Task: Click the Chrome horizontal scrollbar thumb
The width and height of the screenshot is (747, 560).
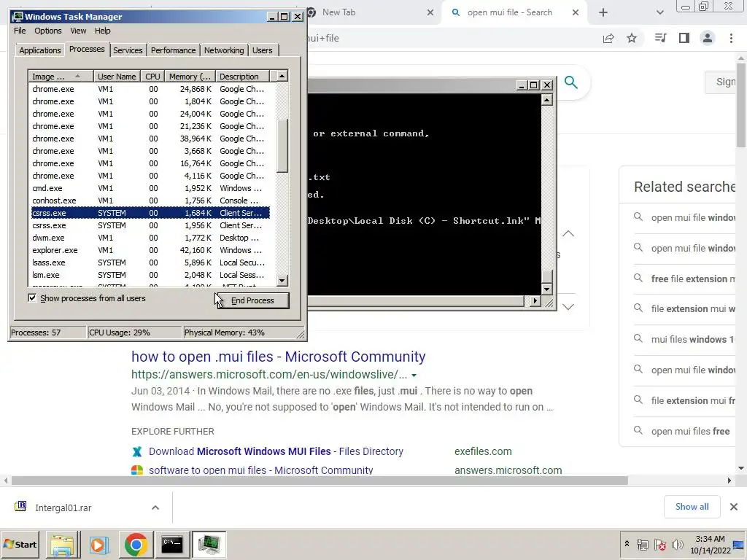Action: pos(320,481)
